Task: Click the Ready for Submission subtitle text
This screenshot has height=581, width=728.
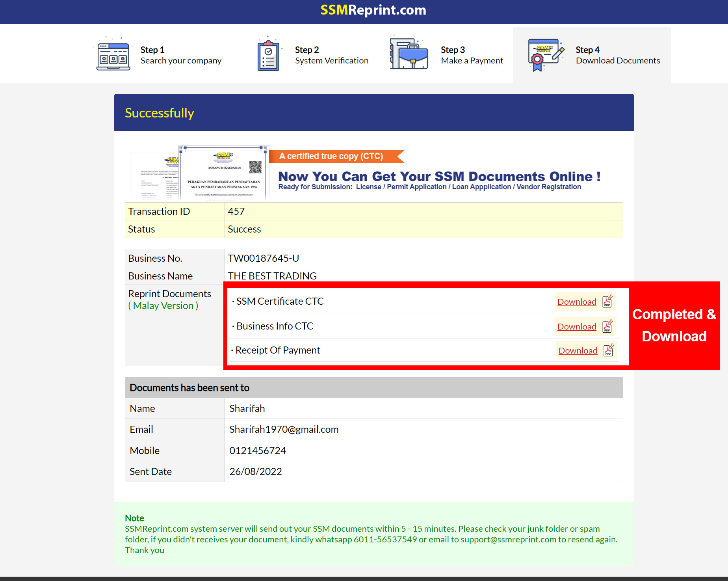Action: [x=430, y=187]
